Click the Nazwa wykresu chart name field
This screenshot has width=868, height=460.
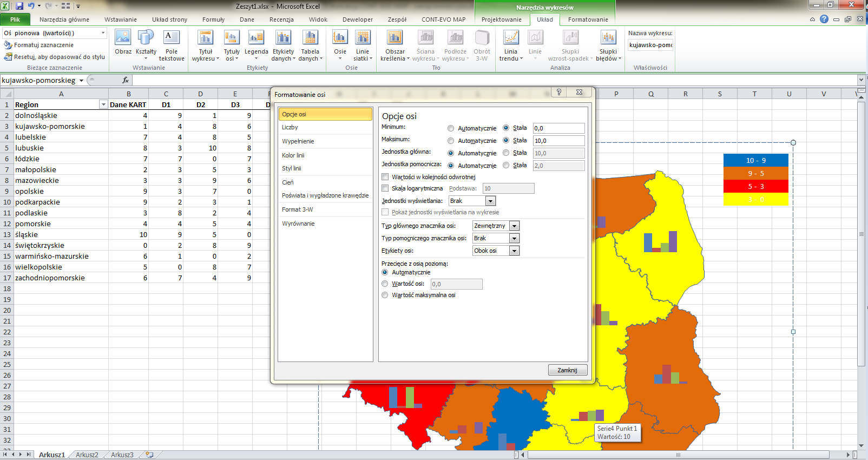click(x=650, y=45)
